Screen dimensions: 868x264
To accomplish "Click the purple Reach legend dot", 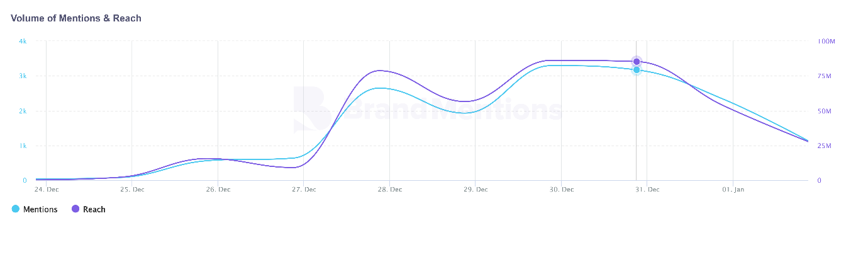I will point(75,209).
